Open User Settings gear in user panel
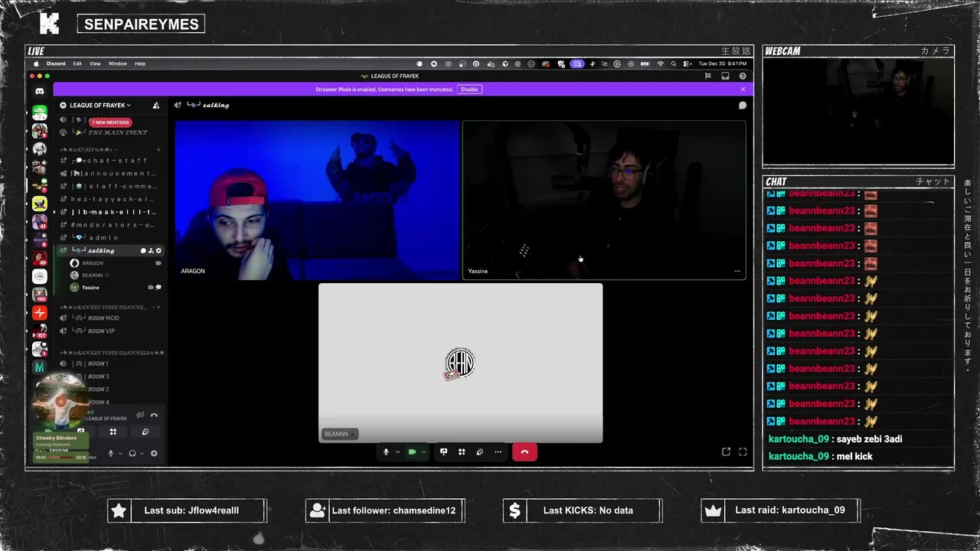Screen dimensions: 980x551 click(x=154, y=454)
